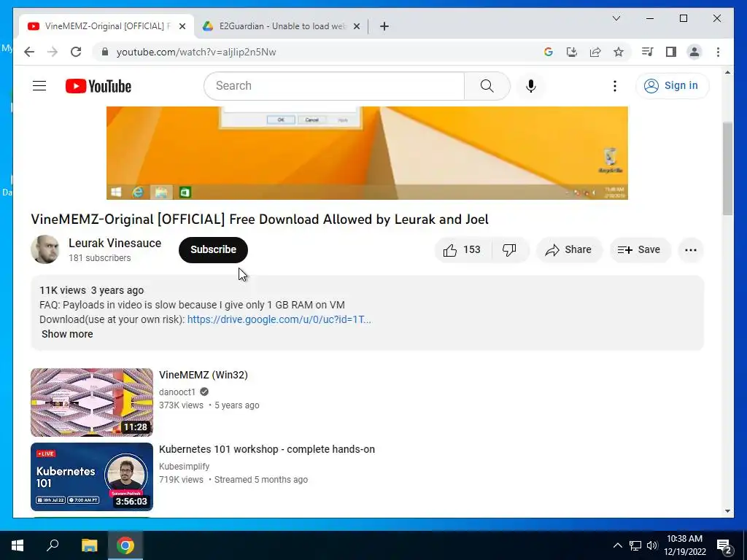Expand Chrome tab search chevron
Screen dimensions: 747x560
pos(616,18)
